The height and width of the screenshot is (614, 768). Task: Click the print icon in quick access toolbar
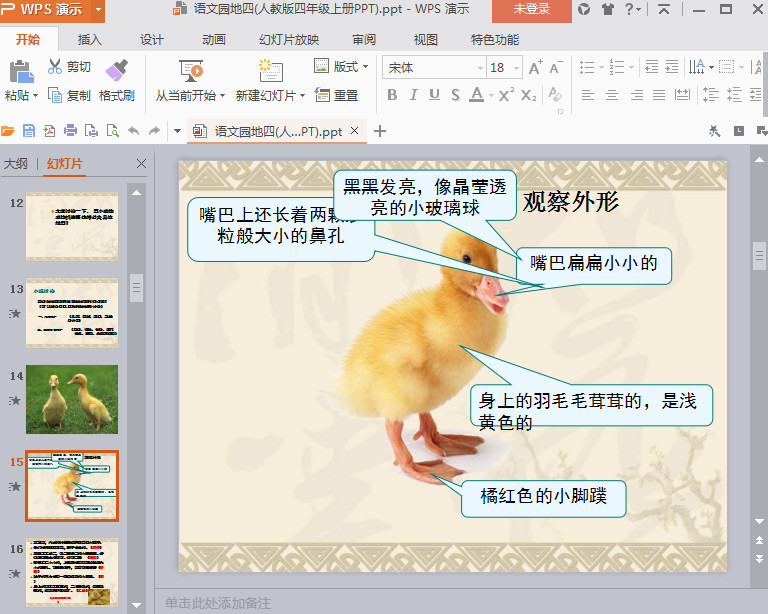71,131
